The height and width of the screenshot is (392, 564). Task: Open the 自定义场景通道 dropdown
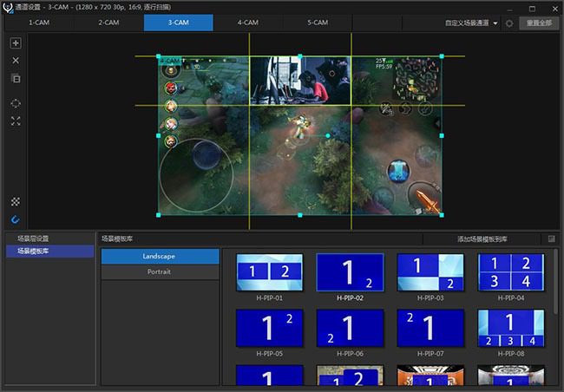click(471, 23)
